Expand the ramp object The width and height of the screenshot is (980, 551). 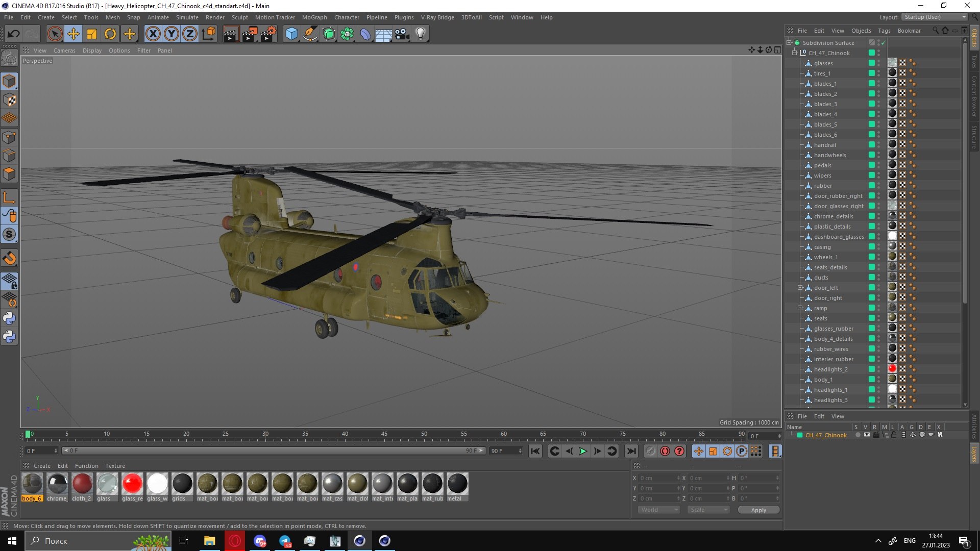(800, 308)
